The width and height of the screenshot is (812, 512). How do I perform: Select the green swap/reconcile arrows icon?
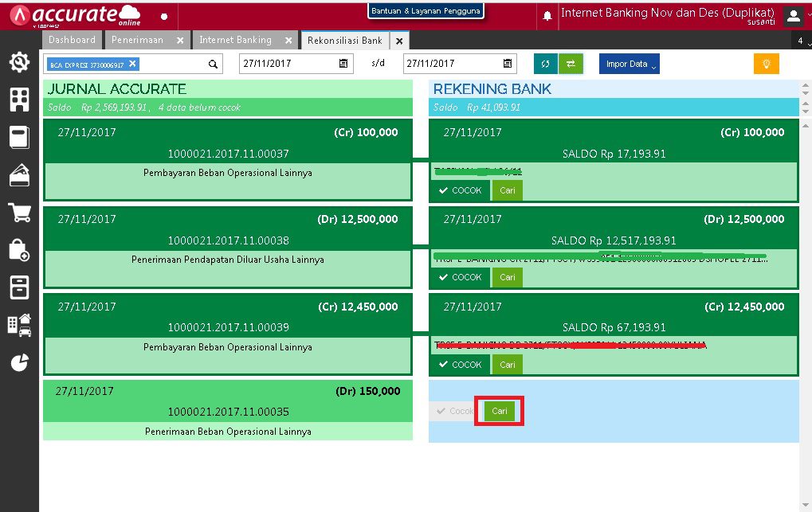570,63
